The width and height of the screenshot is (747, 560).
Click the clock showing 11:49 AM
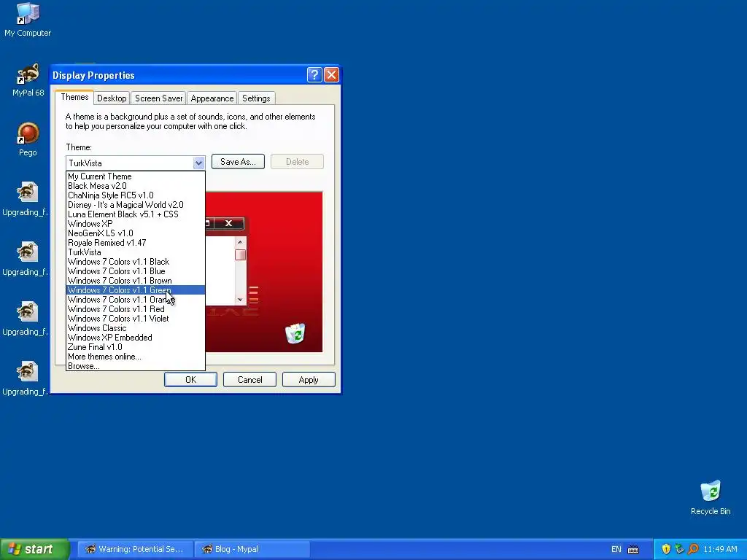click(720, 549)
